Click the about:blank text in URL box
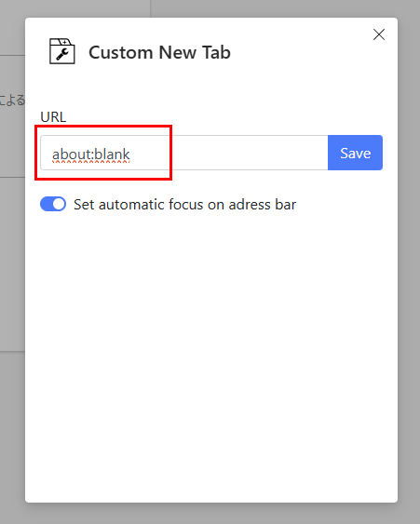The width and height of the screenshot is (420, 524). point(90,155)
